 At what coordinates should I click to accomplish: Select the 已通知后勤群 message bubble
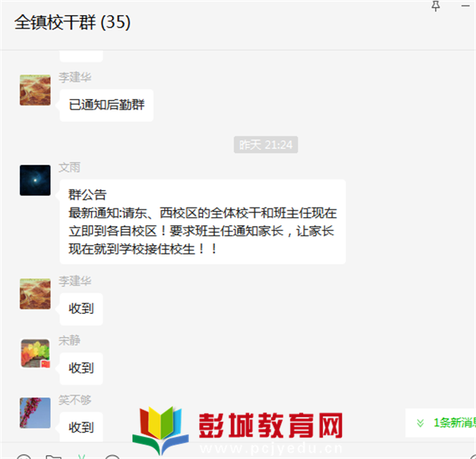point(106,105)
